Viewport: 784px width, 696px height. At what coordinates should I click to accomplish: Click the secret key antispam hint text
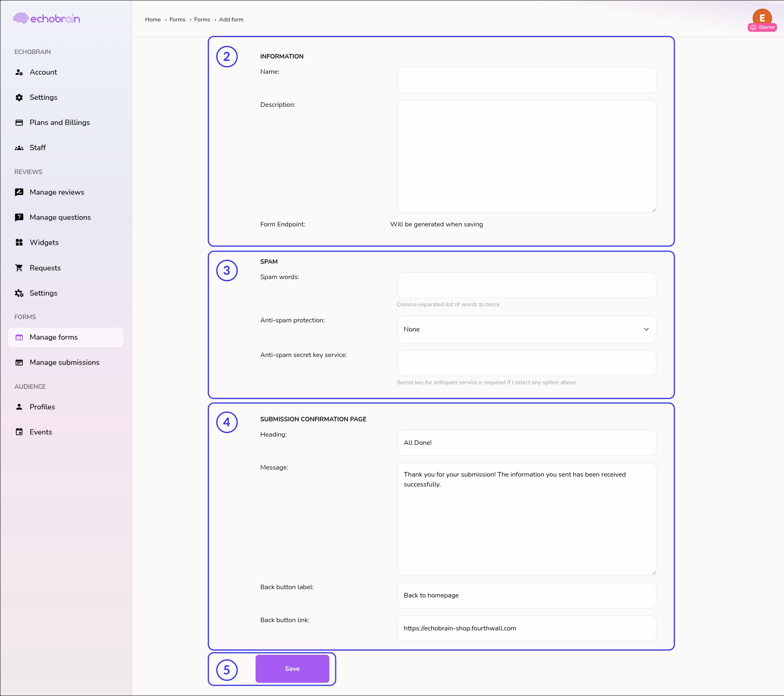coord(486,382)
